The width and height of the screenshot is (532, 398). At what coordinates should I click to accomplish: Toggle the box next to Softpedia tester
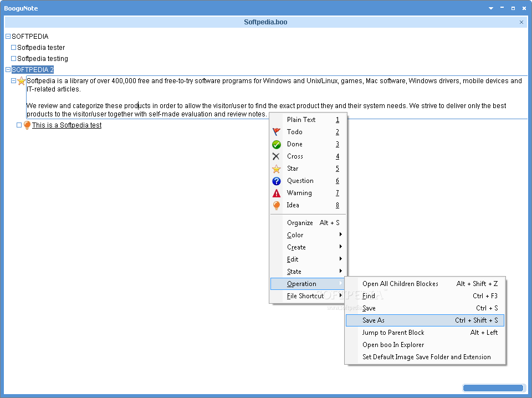click(x=13, y=48)
